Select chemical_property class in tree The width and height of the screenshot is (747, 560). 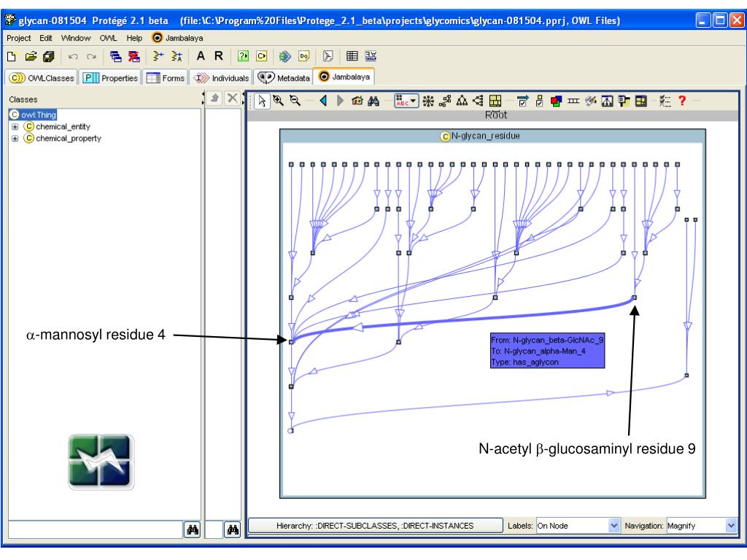click(69, 139)
